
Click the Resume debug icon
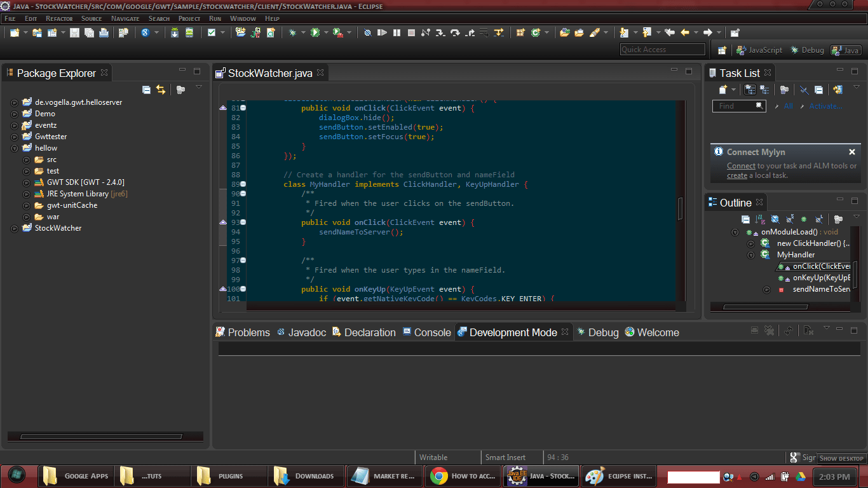coord(382,32)
